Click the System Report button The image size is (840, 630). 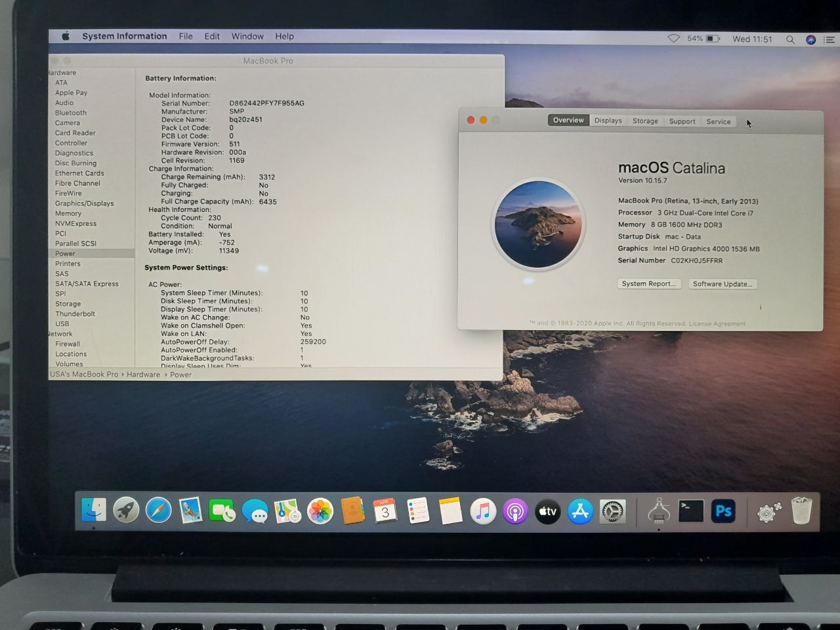coord(649,283)
